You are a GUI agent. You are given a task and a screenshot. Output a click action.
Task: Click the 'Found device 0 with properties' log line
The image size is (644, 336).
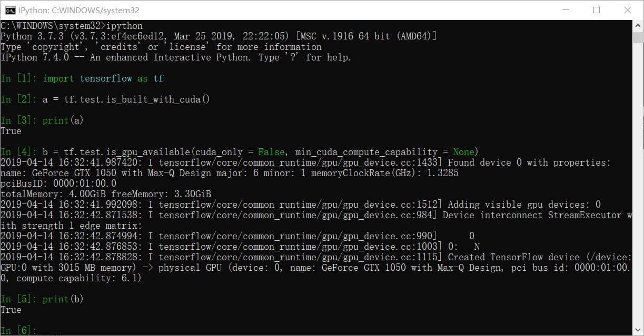pos(306,162)
